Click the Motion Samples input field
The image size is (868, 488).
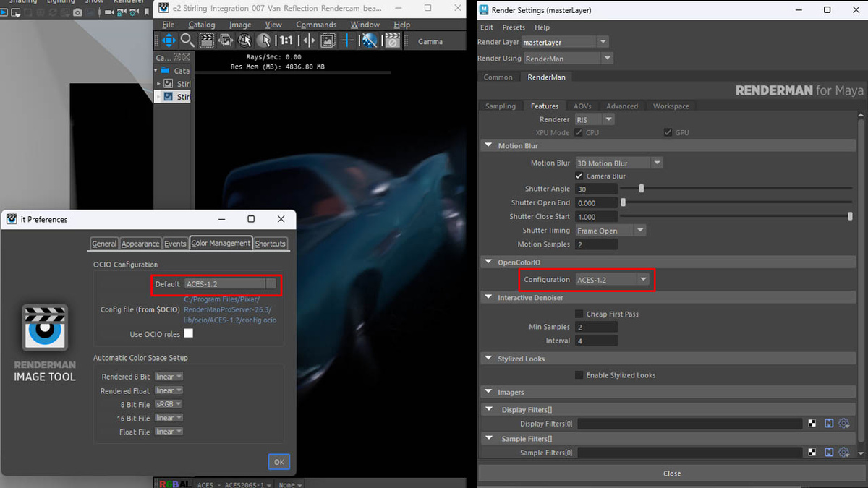(596, 244)
